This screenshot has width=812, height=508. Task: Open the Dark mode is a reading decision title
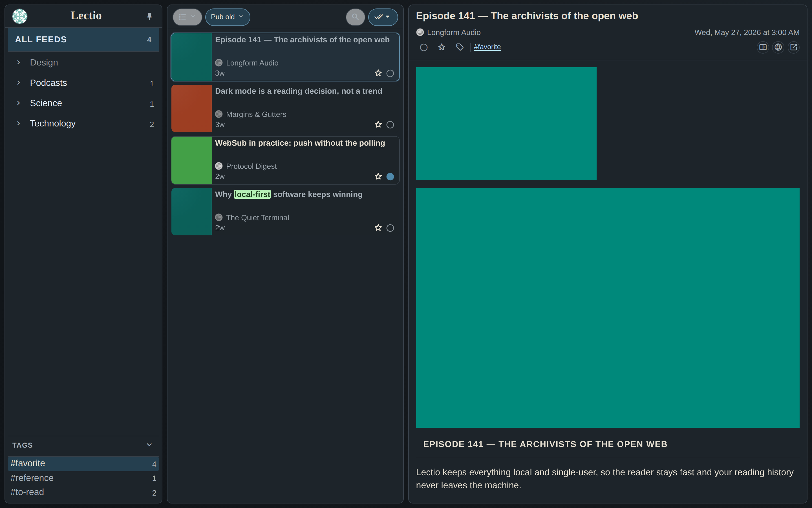tap(298, 91)
